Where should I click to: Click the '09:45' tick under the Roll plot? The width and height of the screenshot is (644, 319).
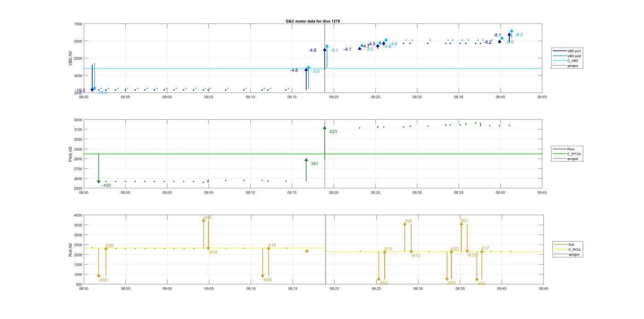point(543,289)
